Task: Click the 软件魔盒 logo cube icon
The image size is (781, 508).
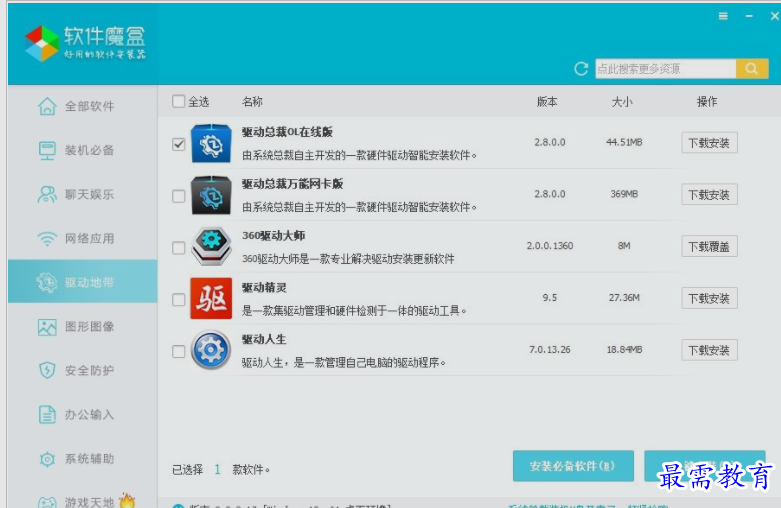Action: [42, 44]
